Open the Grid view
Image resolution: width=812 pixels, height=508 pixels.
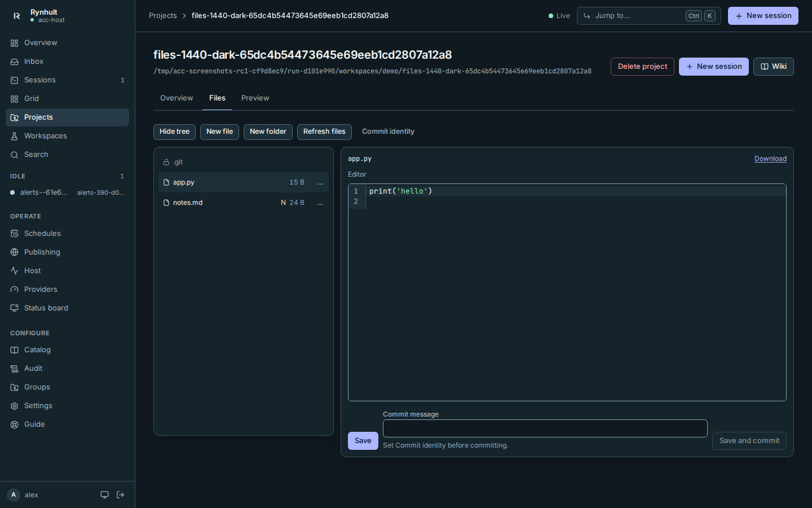67,99
